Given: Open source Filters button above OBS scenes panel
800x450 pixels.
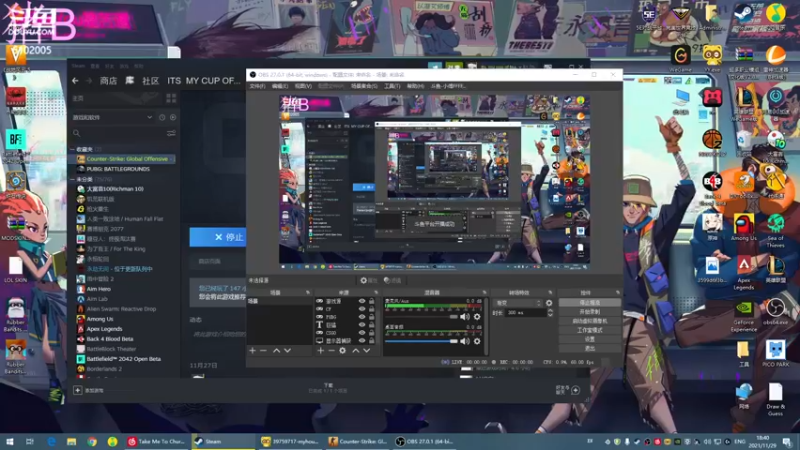Looking at the screenshot, I should coord(392,280).
